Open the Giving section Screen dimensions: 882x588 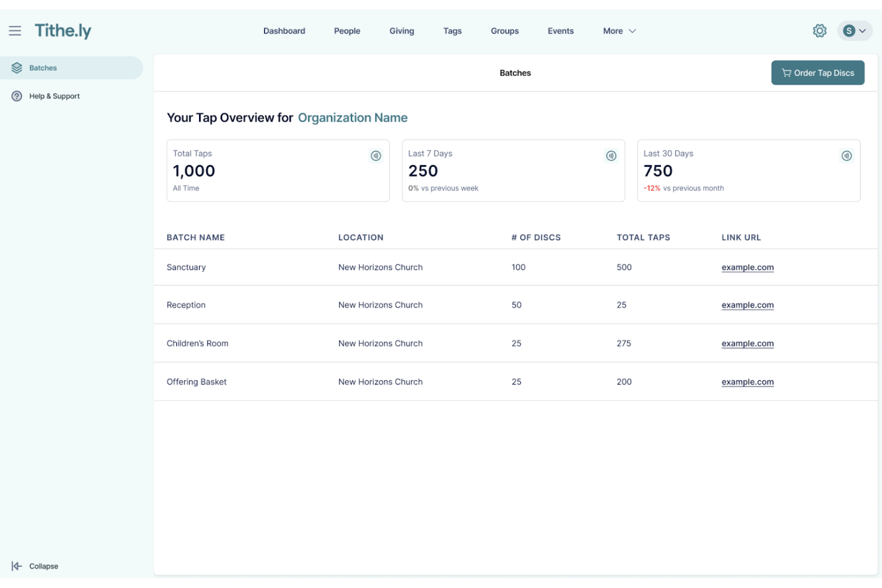coord(402,30)
